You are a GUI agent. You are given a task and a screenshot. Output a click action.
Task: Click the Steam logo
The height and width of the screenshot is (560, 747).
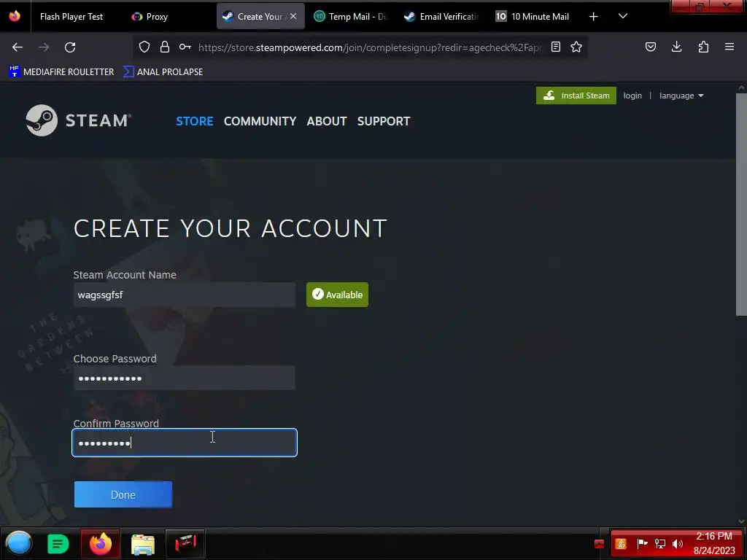pos(79,120)
